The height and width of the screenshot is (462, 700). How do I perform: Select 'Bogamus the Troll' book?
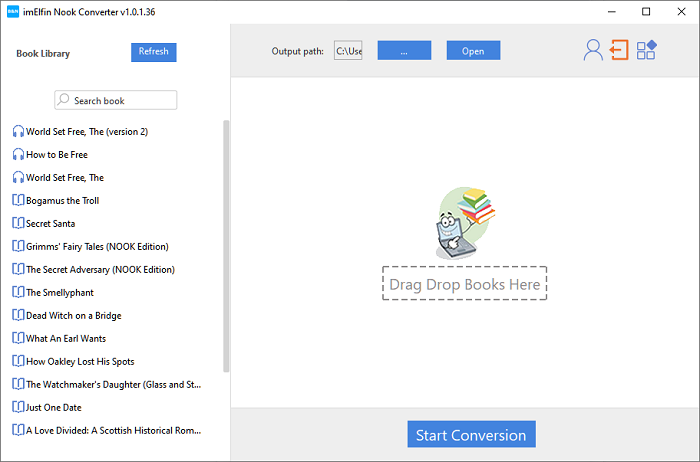(62, 200)
